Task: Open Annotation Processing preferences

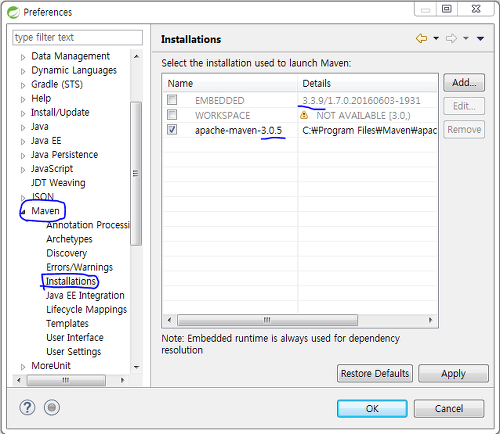Action: 88,225
